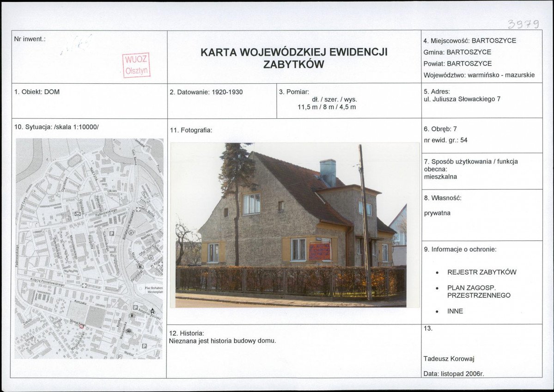Screen dimensions: 554x392
Task: Click field number '13.'
Action: tap(428, 328)
